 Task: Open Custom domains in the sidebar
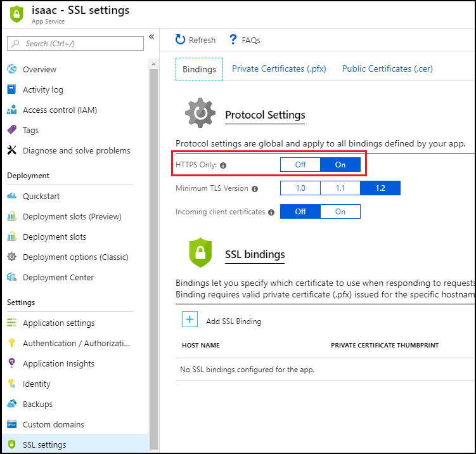[x=53, y=424]
